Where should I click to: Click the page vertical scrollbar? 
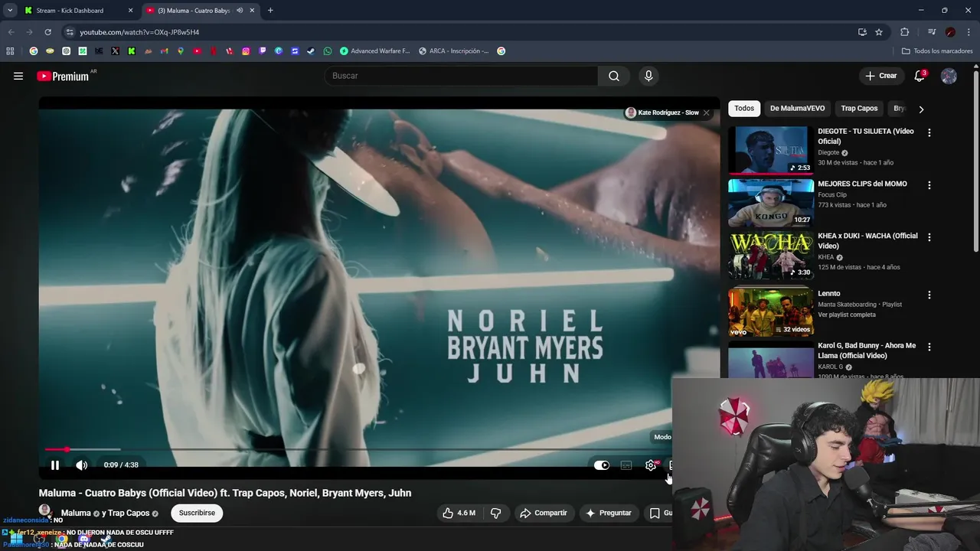pyautogui.click(x=976, y=161)
